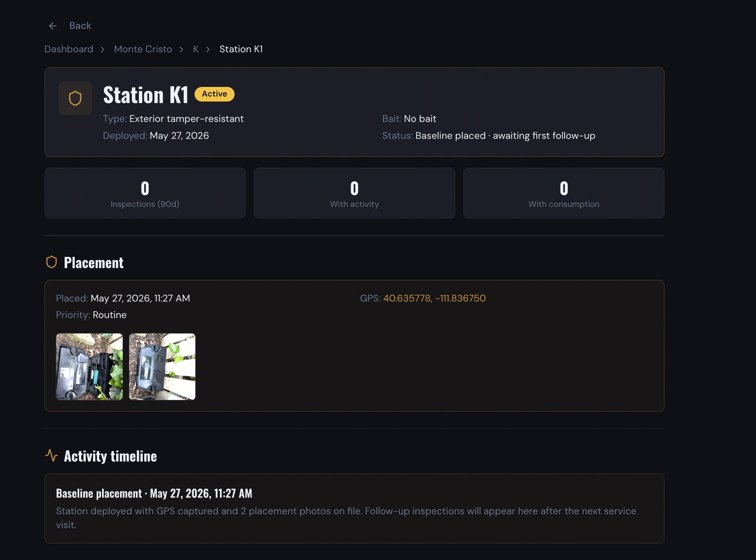Select the Activity timeline heading

(x=110, y=456)
